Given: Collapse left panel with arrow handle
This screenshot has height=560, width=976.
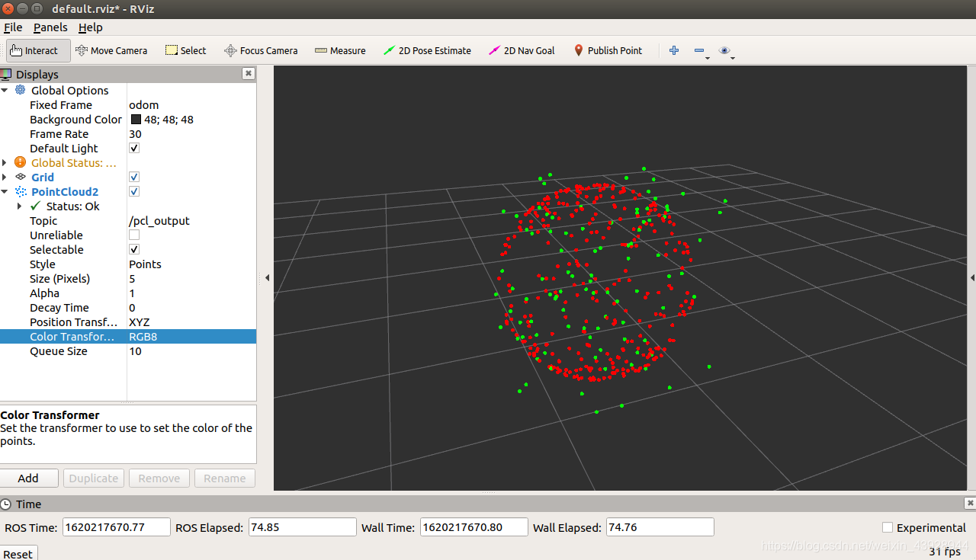Looking at the screenshot, I should (x=267, y=278).
